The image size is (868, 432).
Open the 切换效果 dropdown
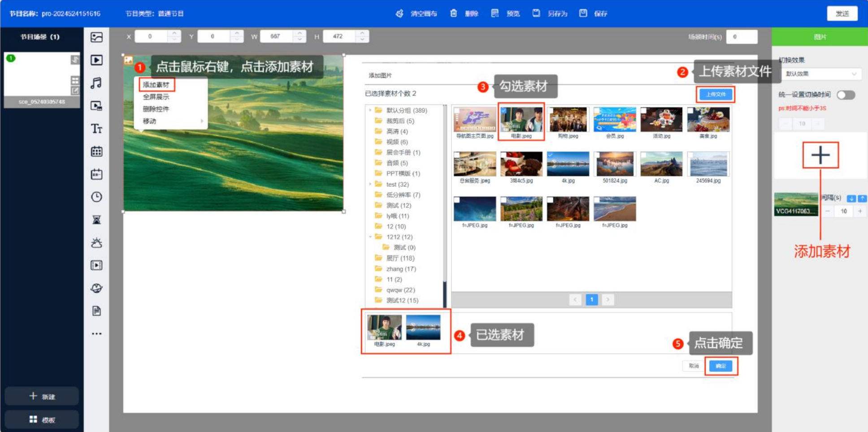[820, 74]
